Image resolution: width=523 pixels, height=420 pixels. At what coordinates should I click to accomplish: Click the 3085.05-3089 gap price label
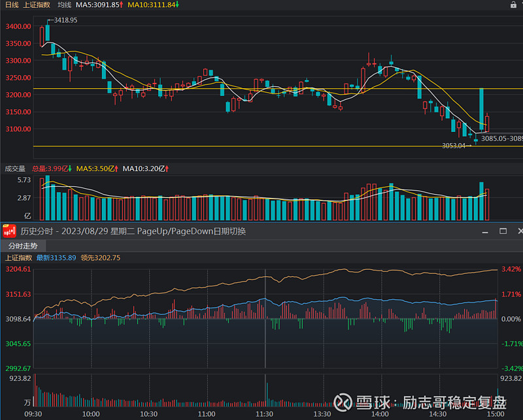(502, 138)
